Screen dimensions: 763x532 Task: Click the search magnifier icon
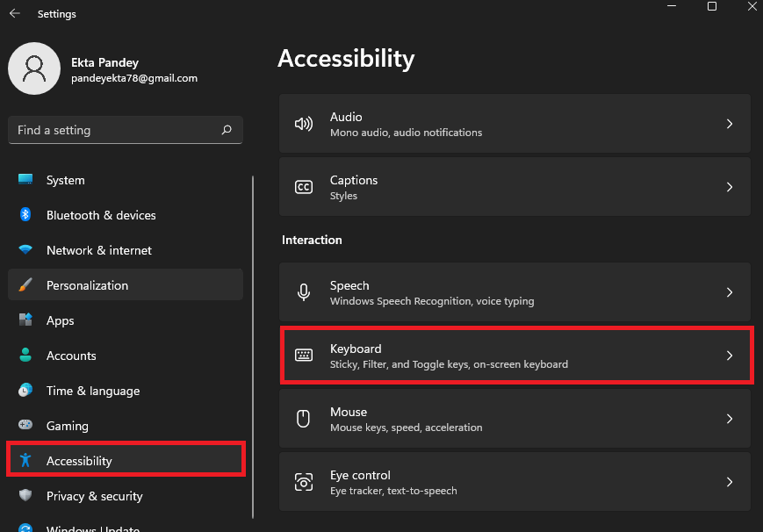pos(227,130)
